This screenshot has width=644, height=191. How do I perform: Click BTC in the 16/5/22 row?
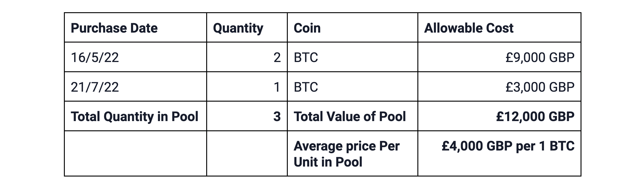[306, 57]
